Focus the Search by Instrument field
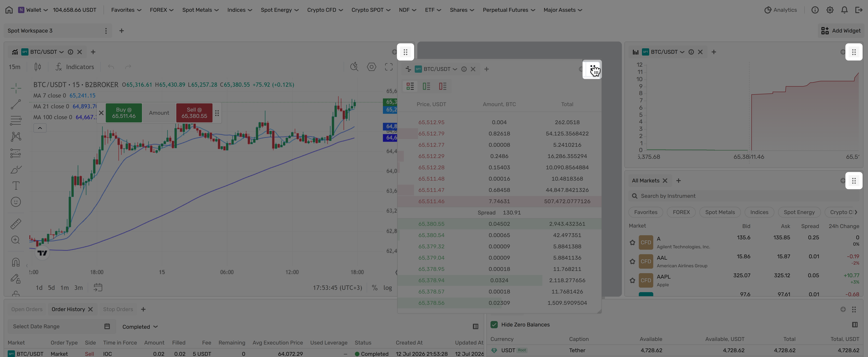868x357 pixels. pyautogui.click(x=744, y=196)
